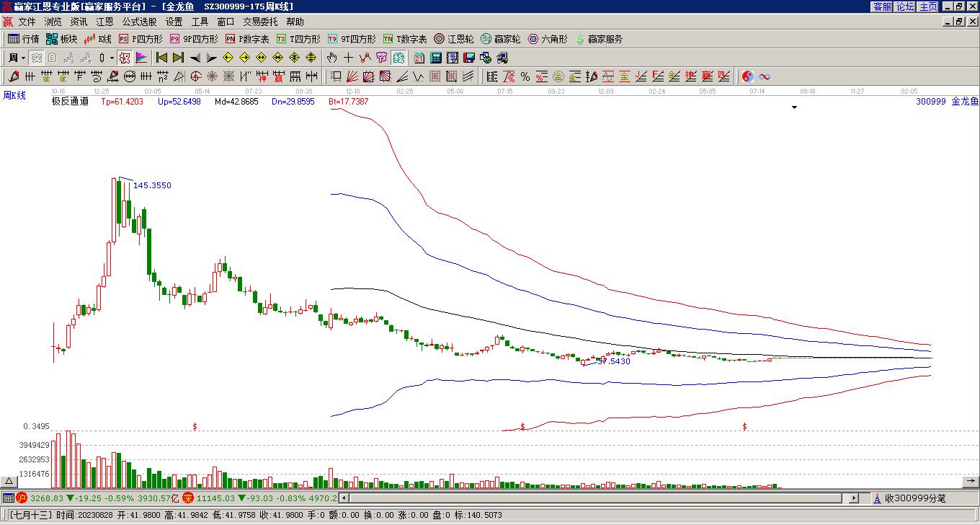Screen dimensions: 980x525
Task: Open the 资讯 menu
Action: point(79,22)
